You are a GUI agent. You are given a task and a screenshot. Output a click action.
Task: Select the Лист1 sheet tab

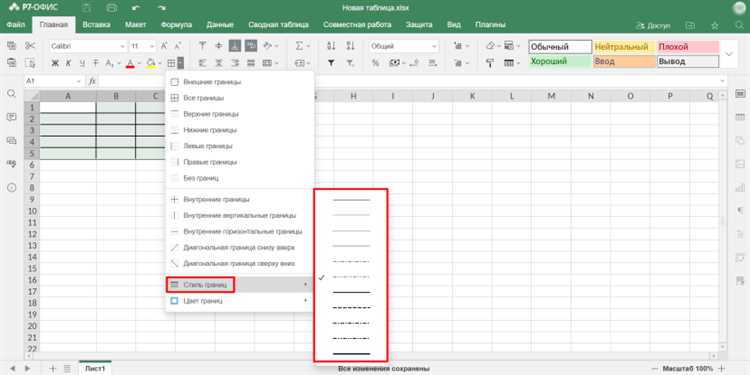(95, 368)
